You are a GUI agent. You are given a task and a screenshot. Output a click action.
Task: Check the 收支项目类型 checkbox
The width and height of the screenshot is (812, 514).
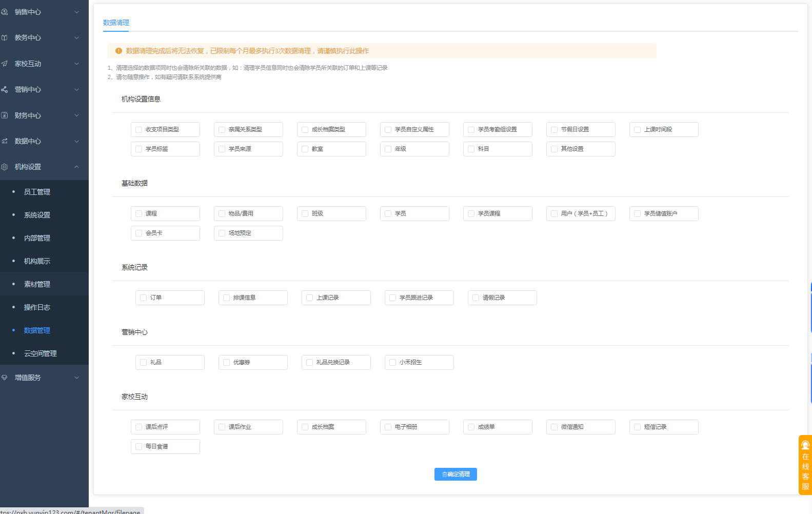coord(138,130)
